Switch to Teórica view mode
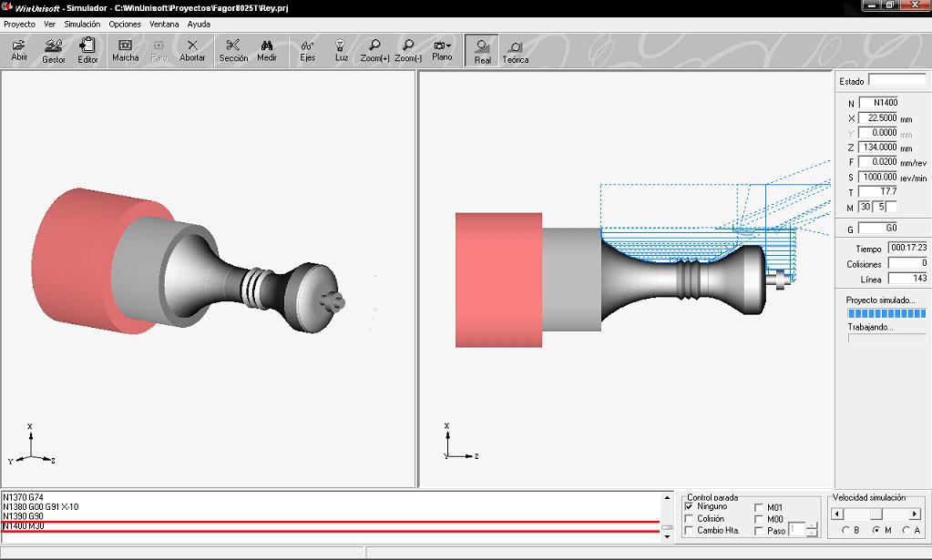Image resolution: width=932 pixels, height=560 pixels. coord(515,50)
